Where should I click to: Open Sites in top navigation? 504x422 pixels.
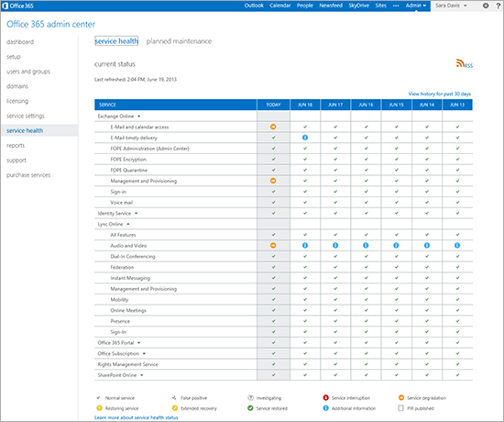380,6
